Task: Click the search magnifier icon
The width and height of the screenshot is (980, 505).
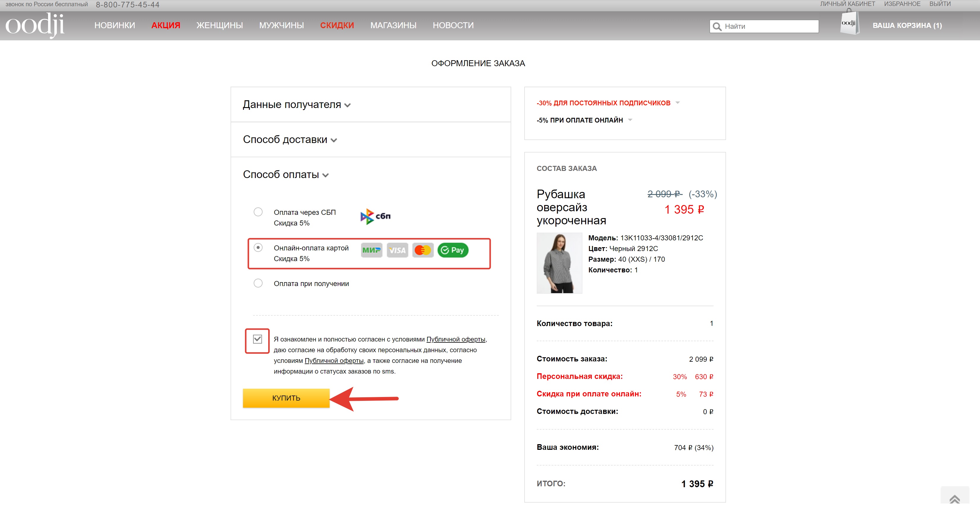Action: pyautogui.click(x=717, y=27)
